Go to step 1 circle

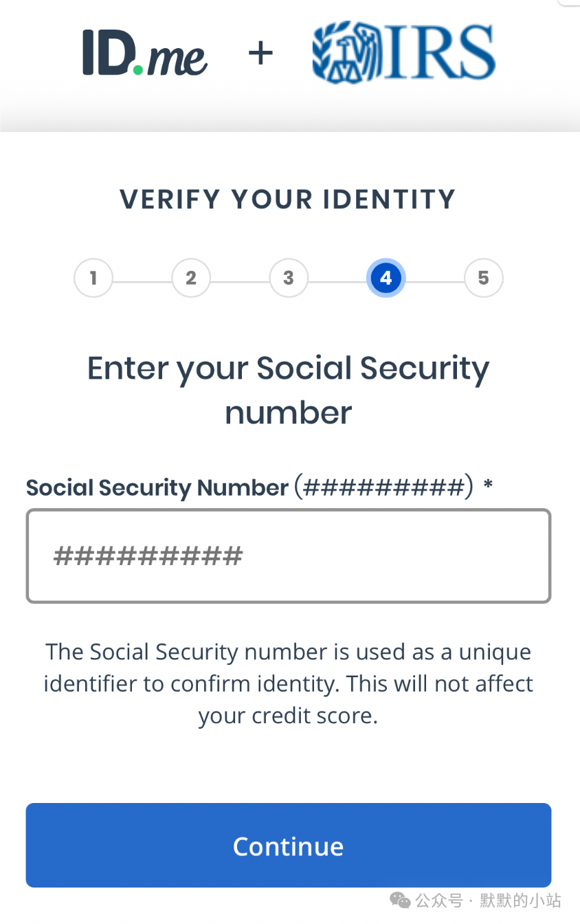(x=93, y=278)
